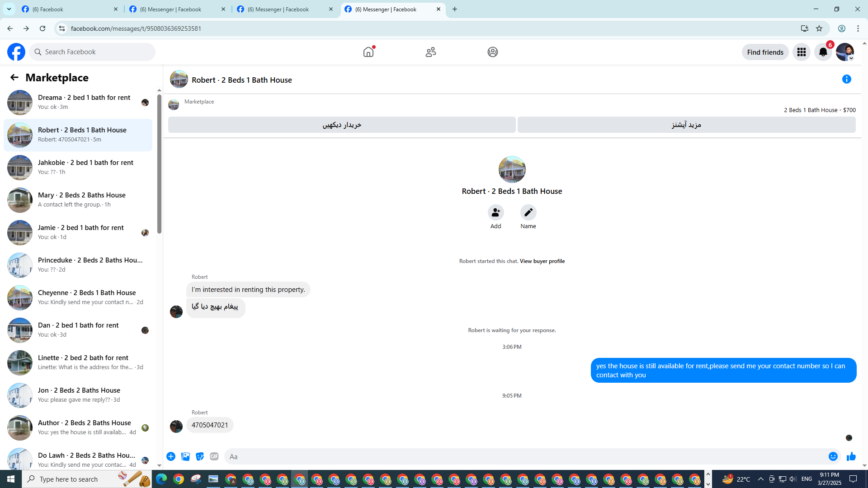Open conversation information panel icon
Image resolution: width=868 pixels, height=488 pixels.
[x=847, y=80]
